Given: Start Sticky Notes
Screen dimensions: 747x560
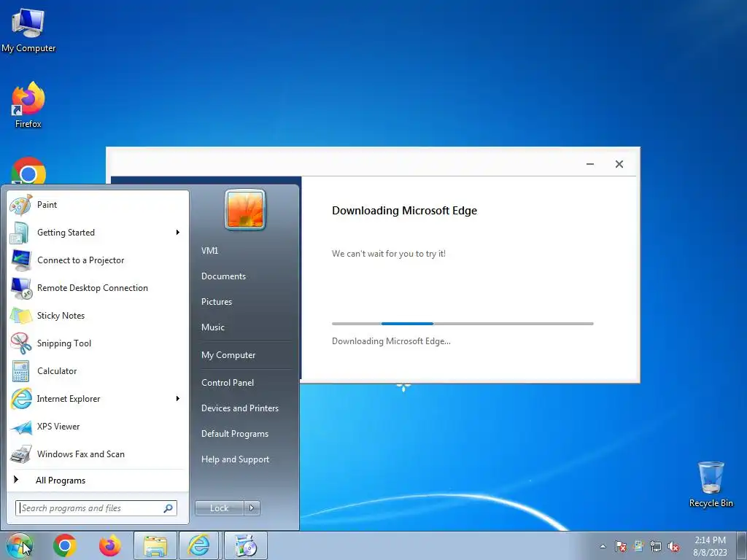Looking at the screenshot, I should pos(98,315).
